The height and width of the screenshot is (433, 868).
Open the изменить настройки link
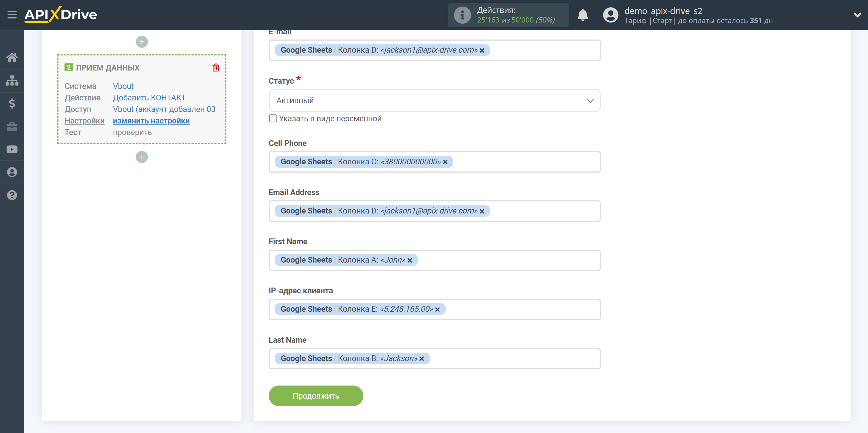pyautogui.click(x=151, y=121)
